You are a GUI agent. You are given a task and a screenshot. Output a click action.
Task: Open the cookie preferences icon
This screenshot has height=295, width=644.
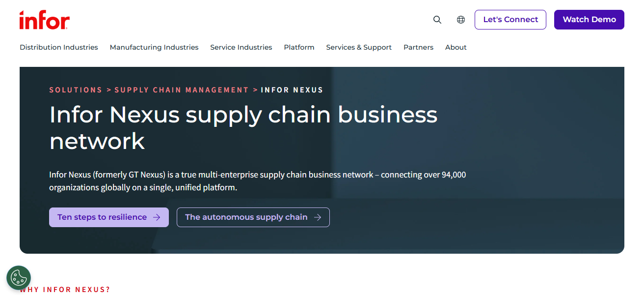(x=19, y=278)
